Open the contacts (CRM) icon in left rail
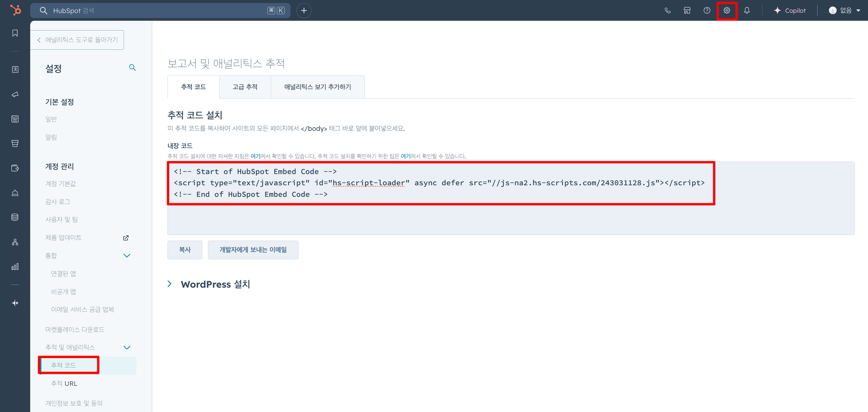868x412 pixels. click(x=15, y=69)
